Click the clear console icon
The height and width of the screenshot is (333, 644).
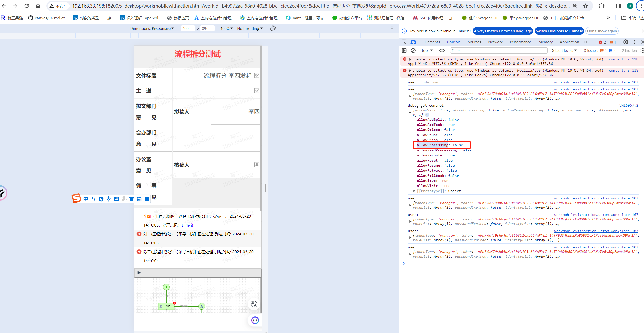[x=413, y=51]
